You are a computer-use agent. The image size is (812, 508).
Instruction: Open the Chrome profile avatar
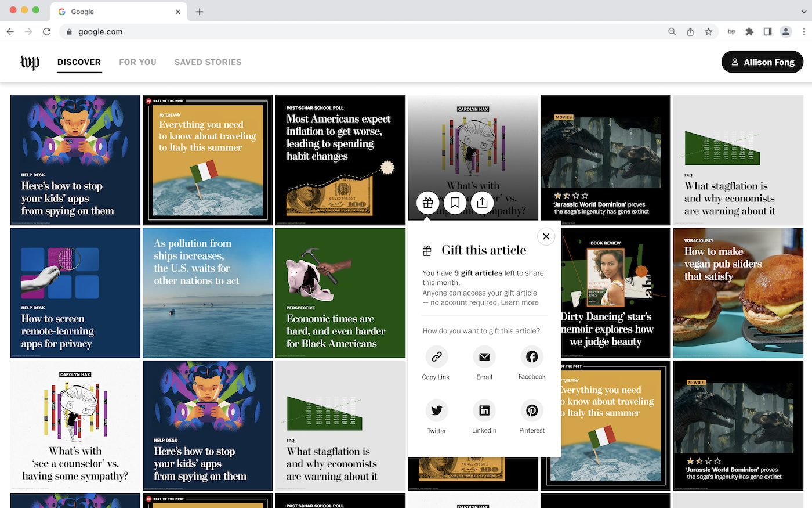[786, 32]
